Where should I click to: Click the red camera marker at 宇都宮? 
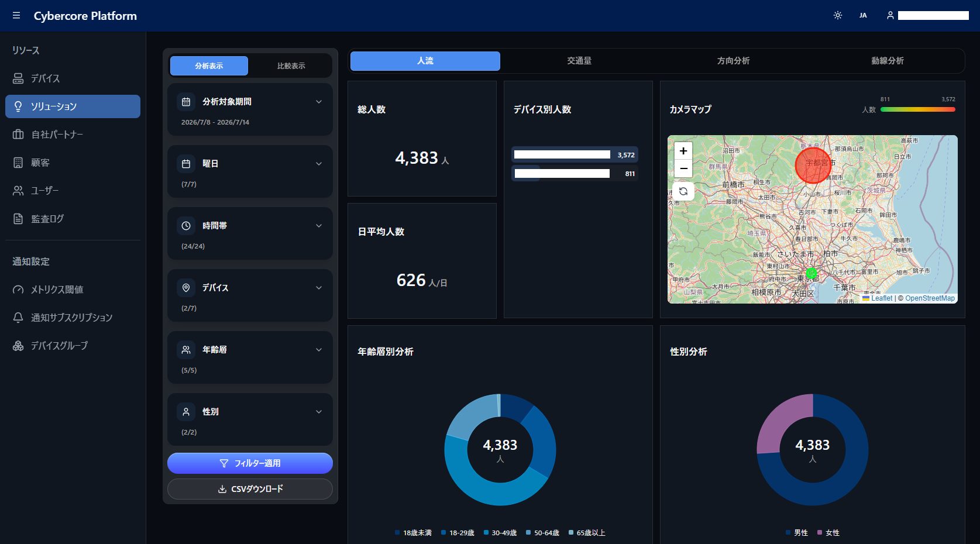tap(813, 166)
